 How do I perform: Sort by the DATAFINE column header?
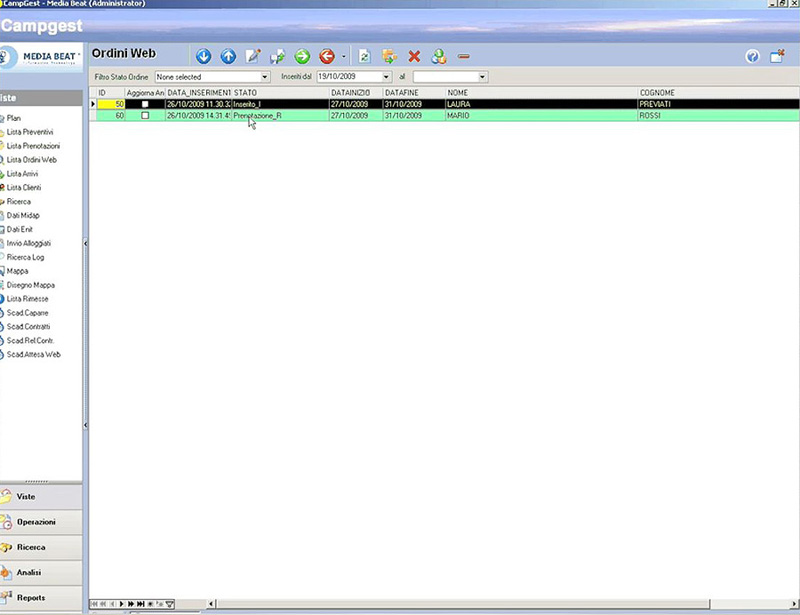click(x=414, y=93)
